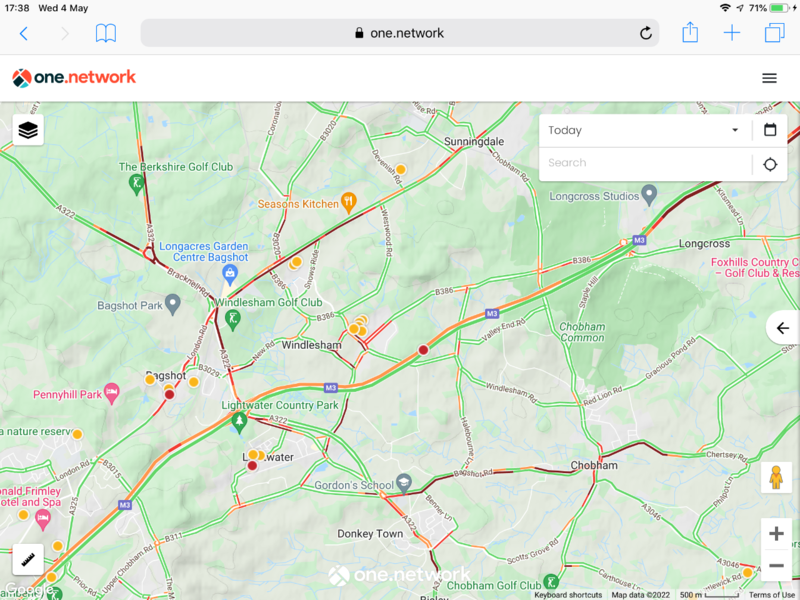The width and height of the screenshot is (800, 600).
Task: Center map on my current location
Action: (769, 164)
